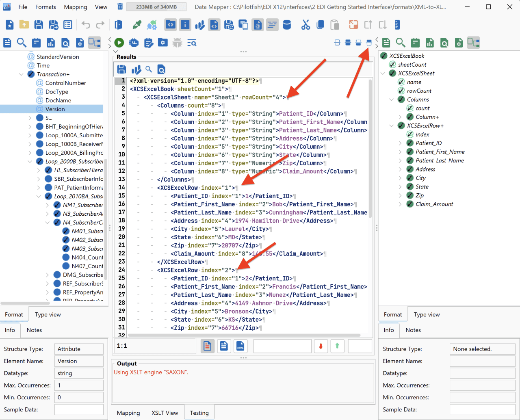Expand the Patient_ID node in target tree
This screenshot has width=520, height=420.
click(x=400, y=143)
